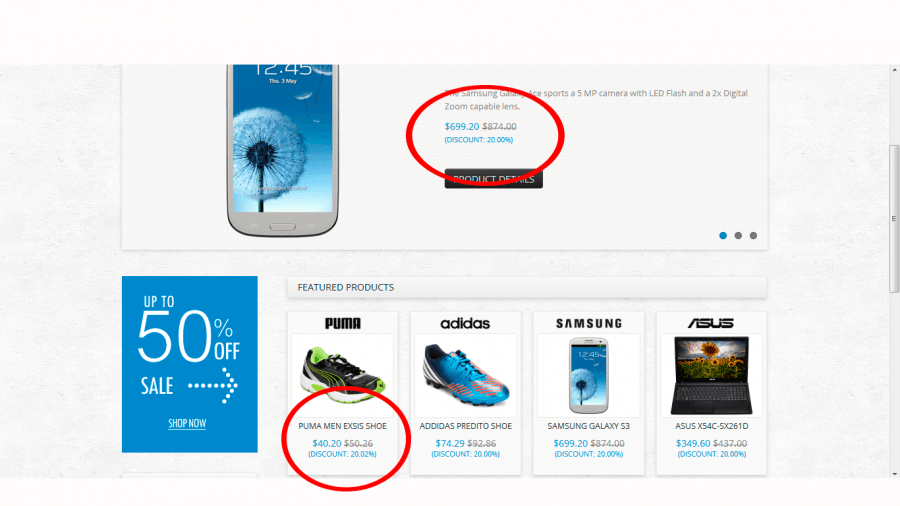Click the page scroll-down arrow
The height and width of the screenshot is (506, 900).
point(894,474)
